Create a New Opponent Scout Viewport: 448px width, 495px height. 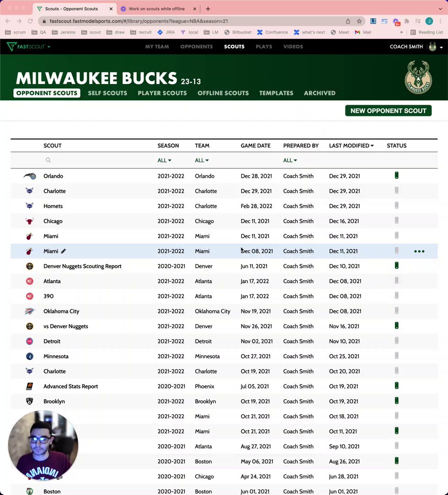388,111
